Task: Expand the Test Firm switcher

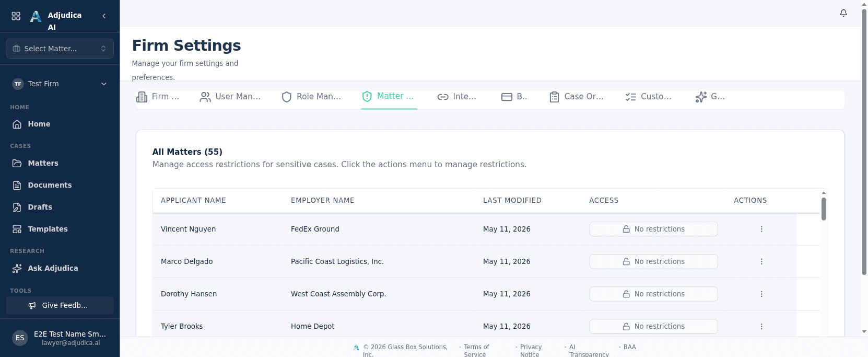Action: coord(60,84)
